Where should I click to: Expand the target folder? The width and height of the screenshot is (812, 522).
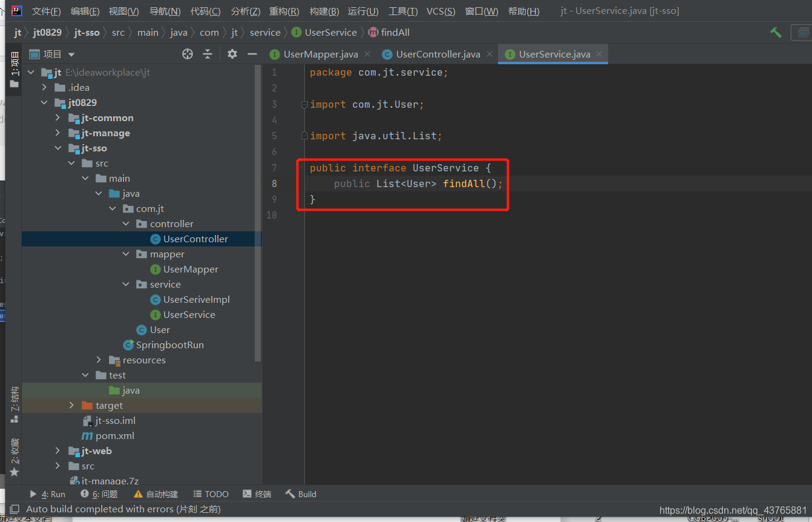point(71,405)
